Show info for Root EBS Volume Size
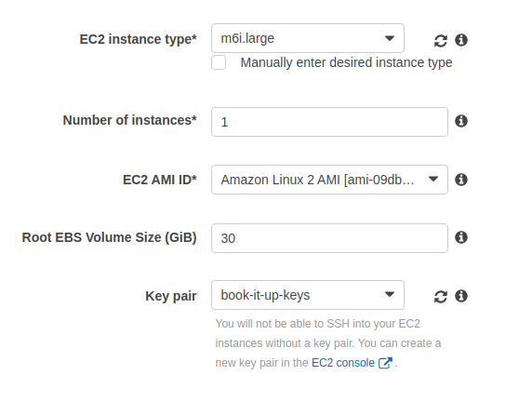The width and height of the screenshot is (532, 402). (x=461, y=237)
